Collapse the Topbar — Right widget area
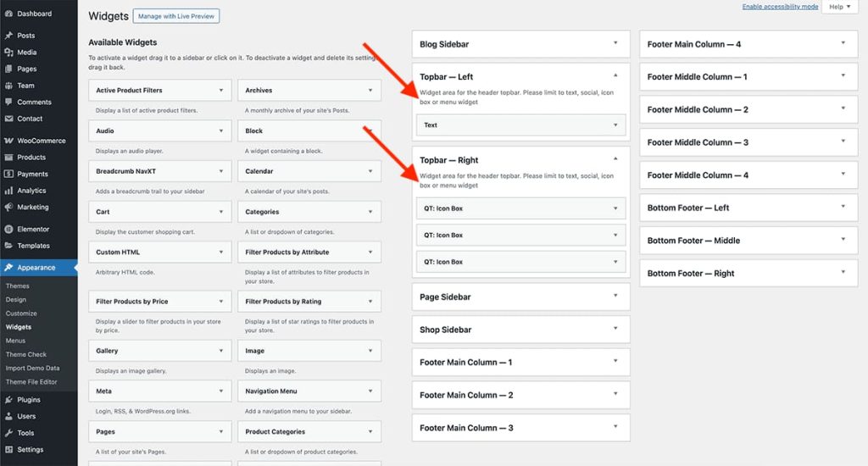 pyautogui.click(x=615, y=159)
